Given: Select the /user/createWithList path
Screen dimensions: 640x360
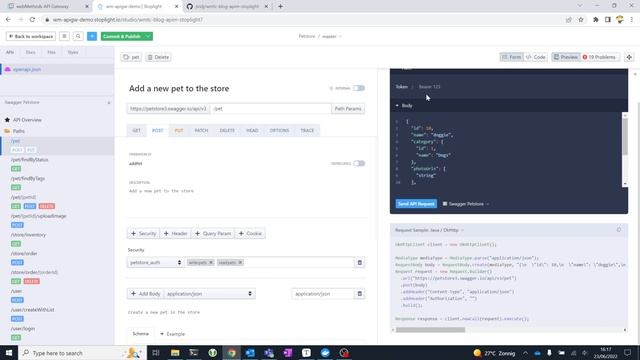Looking at the screenshot, I should click(x=32, y=310).
